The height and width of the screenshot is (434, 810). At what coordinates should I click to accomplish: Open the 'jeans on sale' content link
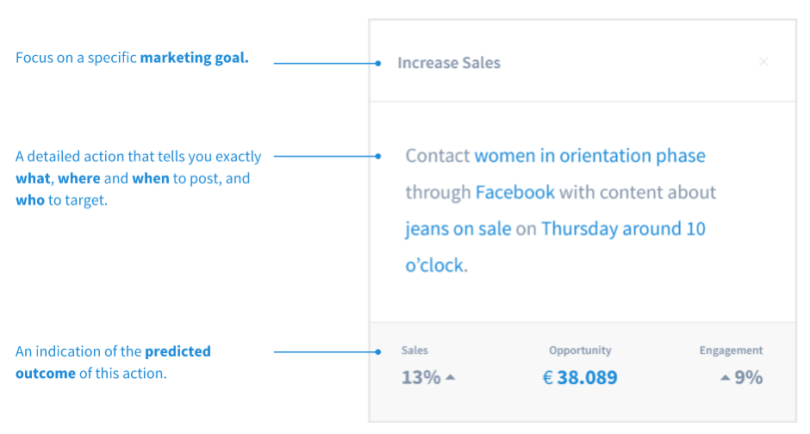click(x=458, y=228)
